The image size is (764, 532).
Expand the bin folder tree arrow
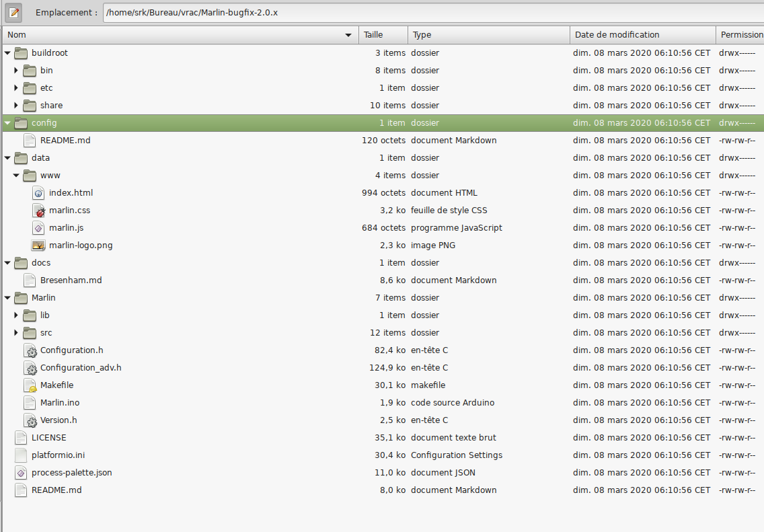point(16,70)
